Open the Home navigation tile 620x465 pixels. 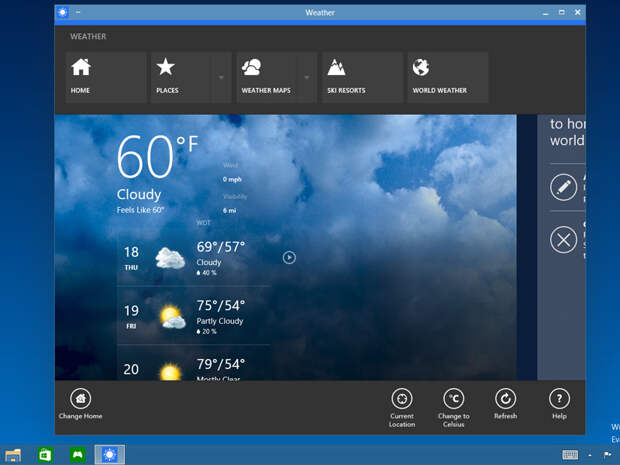tap(106, 78)
